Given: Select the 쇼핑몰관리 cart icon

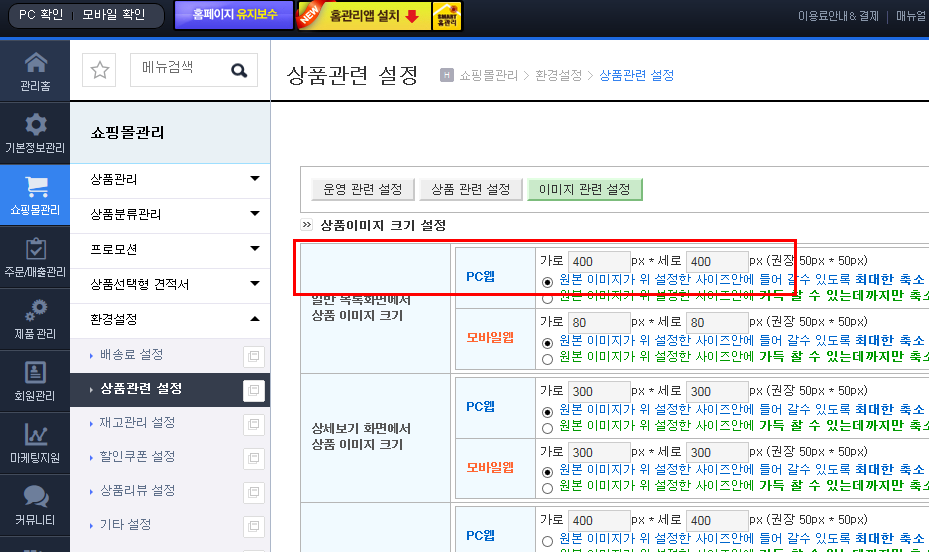Looking at the screenshot, I should tap(36, 187).
